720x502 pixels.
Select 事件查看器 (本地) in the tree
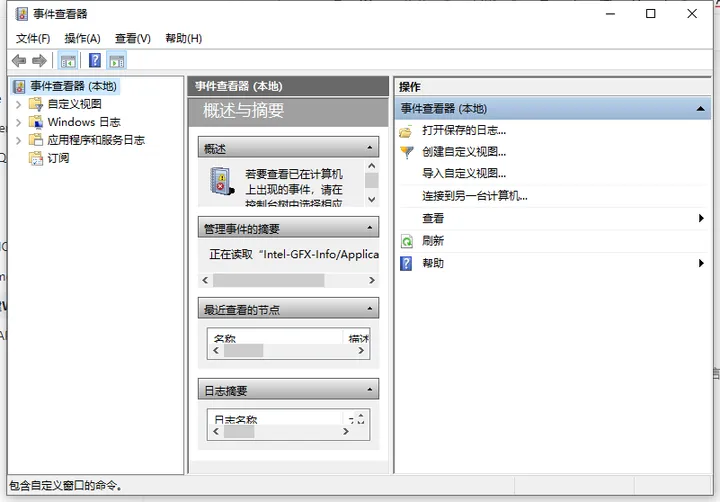(73, 86)
